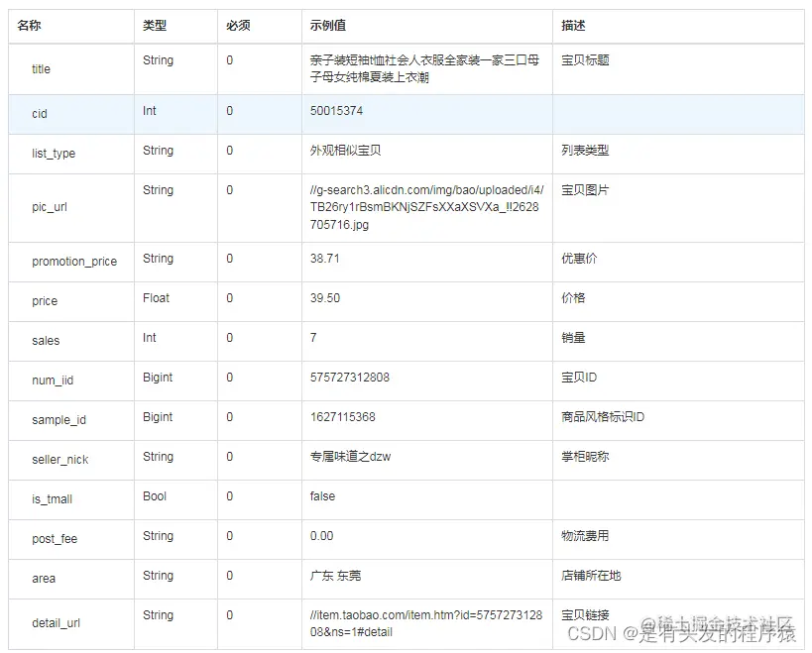Click the Float type in price row
This screenshot has width=812, height=653.
point(156,298)
